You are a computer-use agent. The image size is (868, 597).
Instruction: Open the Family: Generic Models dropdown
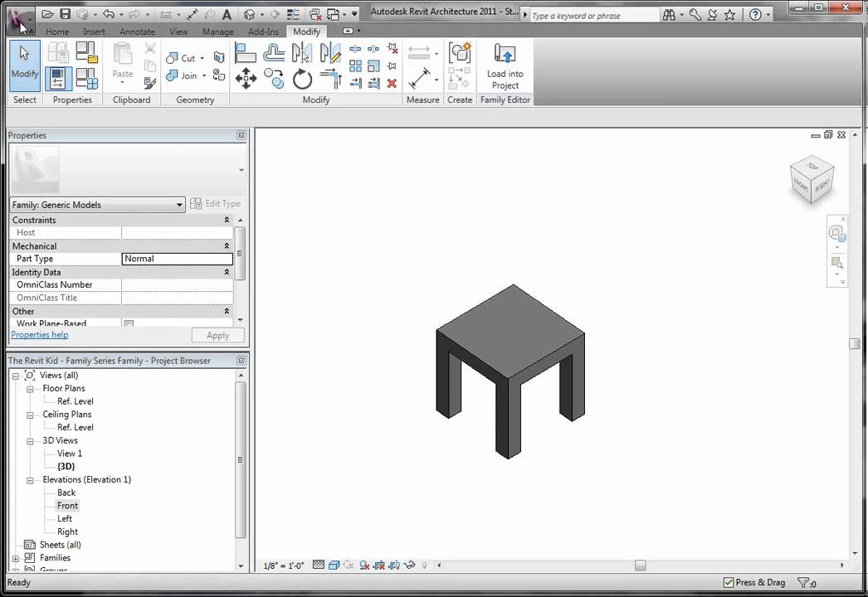tap(179, 204)
